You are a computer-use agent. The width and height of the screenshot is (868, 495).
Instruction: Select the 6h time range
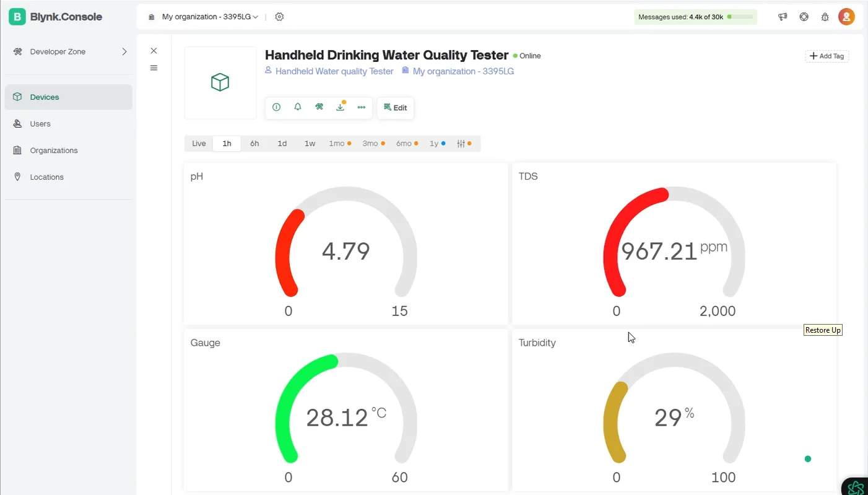click(254, 144)
